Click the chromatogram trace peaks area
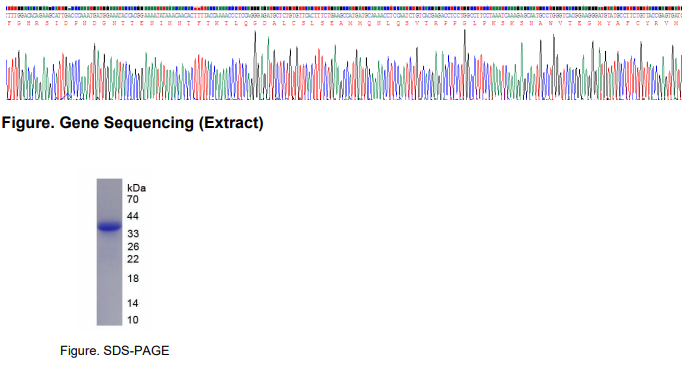Image resolution: width=686 pixels, height=368 pixels. pos(343,65)
